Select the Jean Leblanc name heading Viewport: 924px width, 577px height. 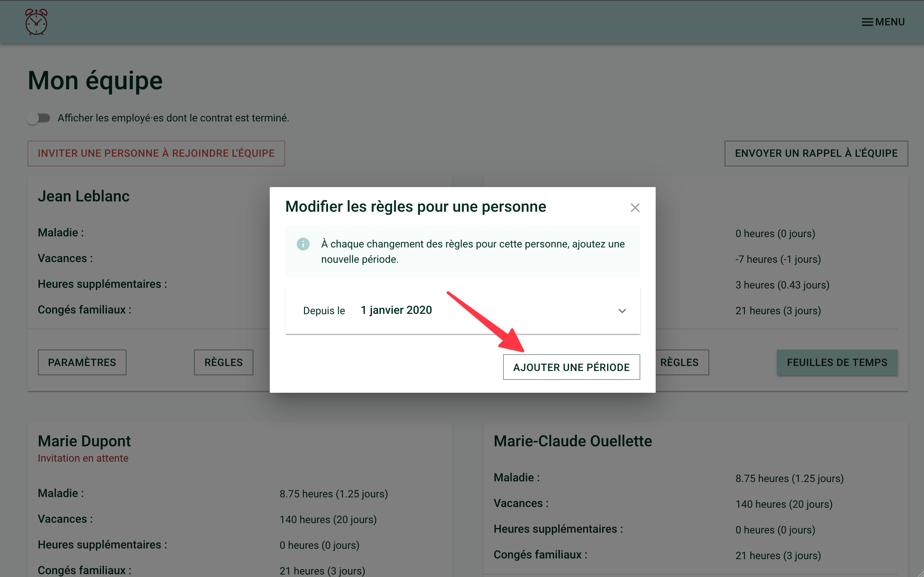84,196
